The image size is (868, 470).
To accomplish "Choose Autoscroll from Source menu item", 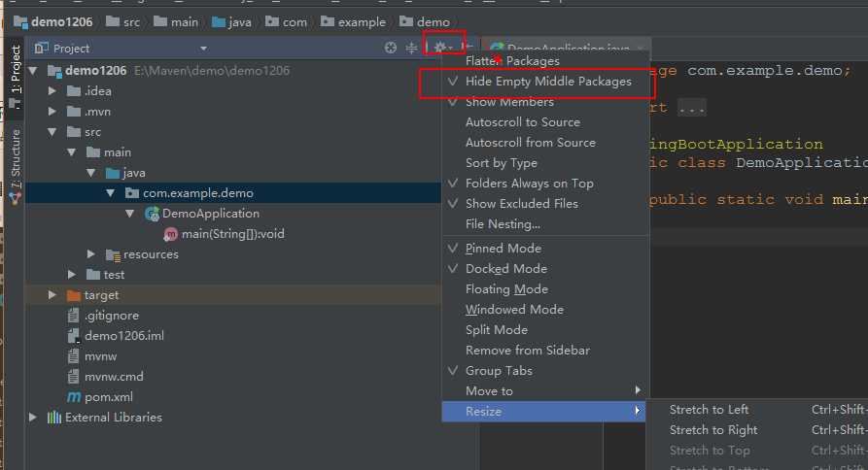I will (x=544, y=143).
